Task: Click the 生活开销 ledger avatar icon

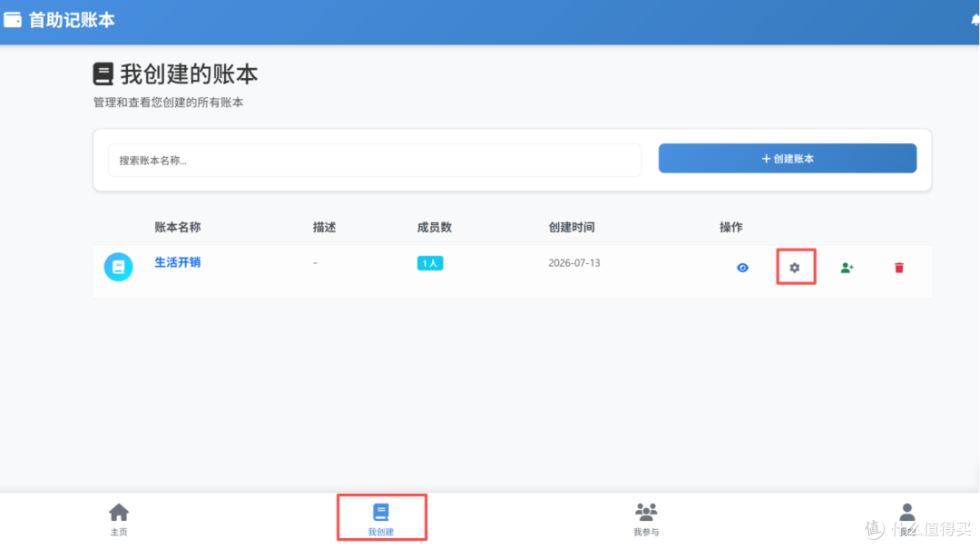Action: (x=118, y=267)
